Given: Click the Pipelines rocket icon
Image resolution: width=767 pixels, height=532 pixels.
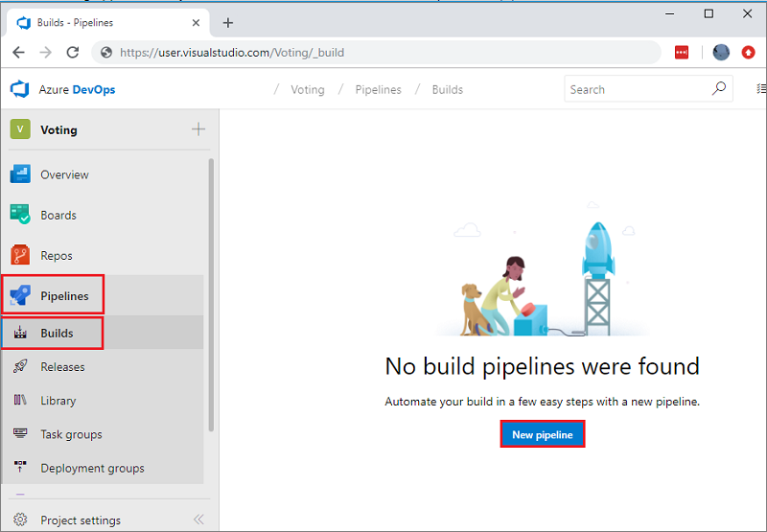Looking at the screenshot, I should pos(20,296).
